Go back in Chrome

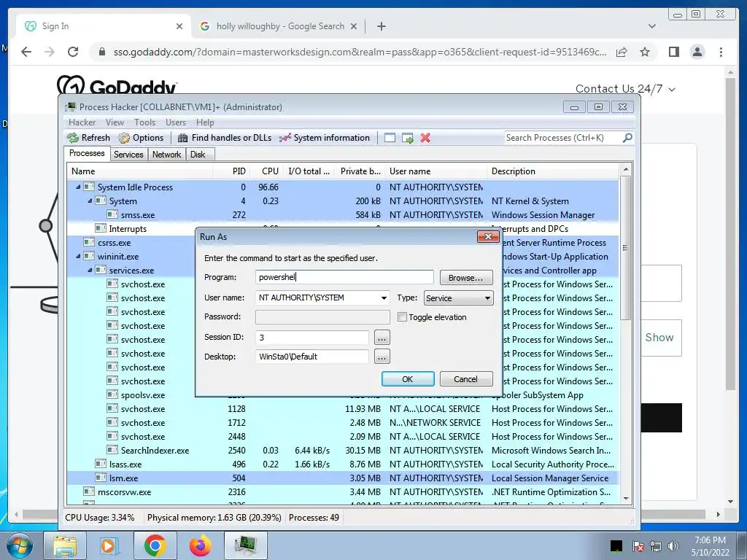pos(26,52)
